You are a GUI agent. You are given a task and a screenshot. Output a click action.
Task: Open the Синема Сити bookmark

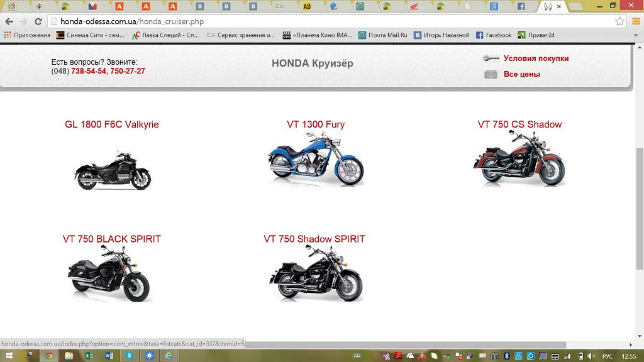[91, 35]
